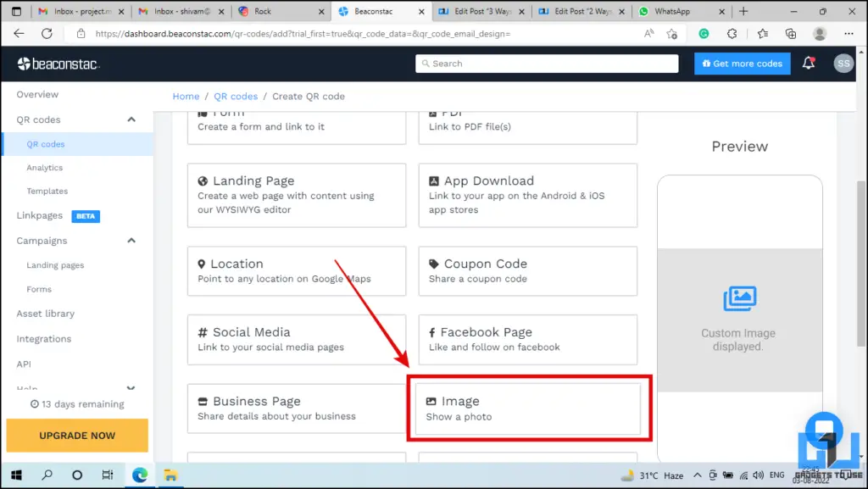Collapse the Campaigns sidebar section
868x489 pixels.
pos(131,241)
